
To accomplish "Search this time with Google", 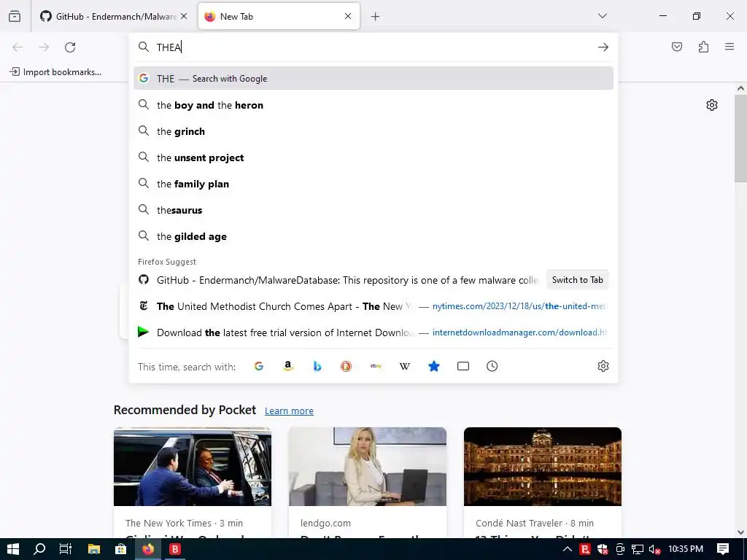I will (x=259, y=366).
